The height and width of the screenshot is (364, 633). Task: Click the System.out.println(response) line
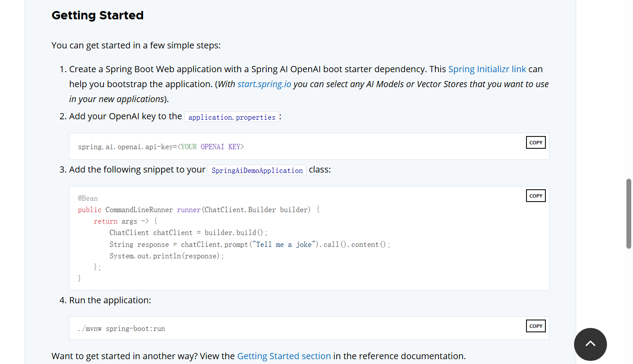click(x=167, y=256)
